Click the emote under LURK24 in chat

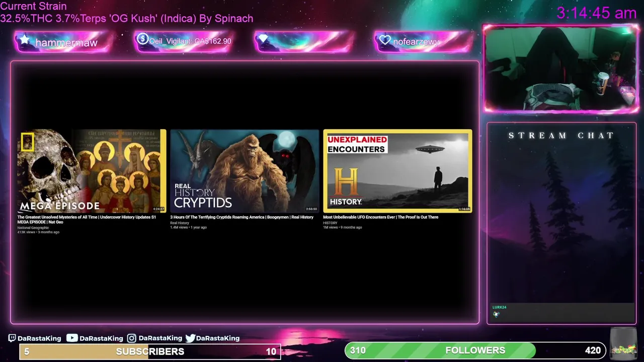click(x=496, y=314)
